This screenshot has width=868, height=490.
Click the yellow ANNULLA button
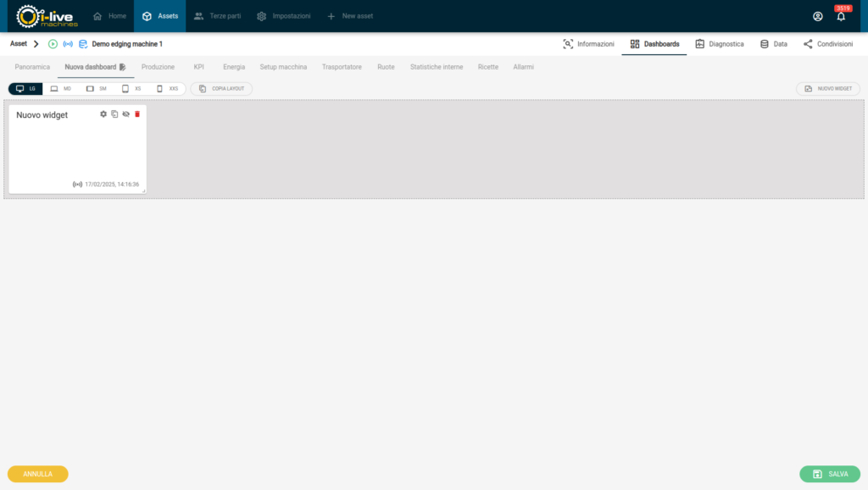(x=38, y=474)
